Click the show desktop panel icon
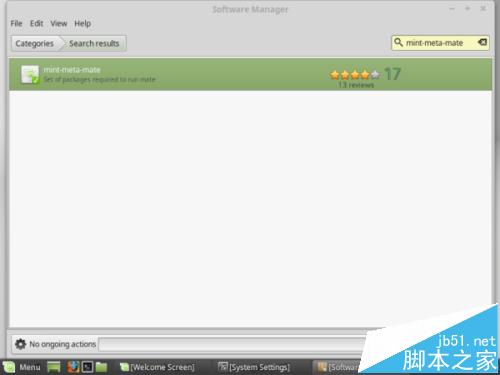Viewport: 500px width, 375px height. tap(54, 367)
